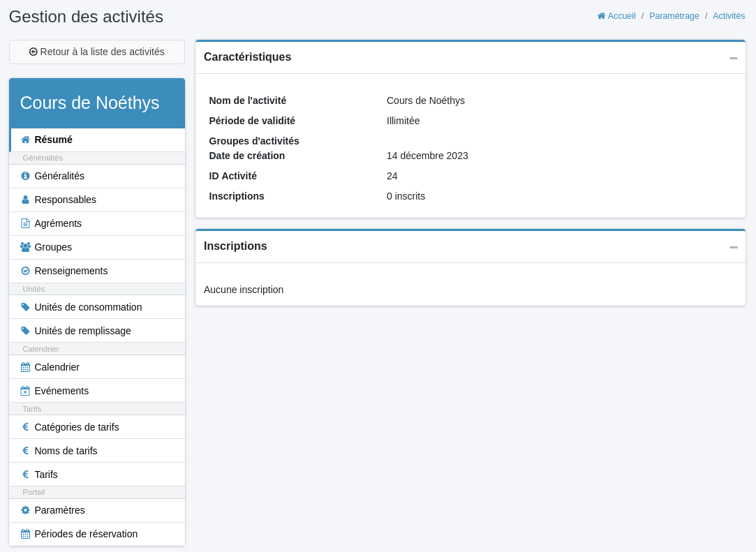
Task: Collapse the Inscriptions panel
Action: coord(733,247)
